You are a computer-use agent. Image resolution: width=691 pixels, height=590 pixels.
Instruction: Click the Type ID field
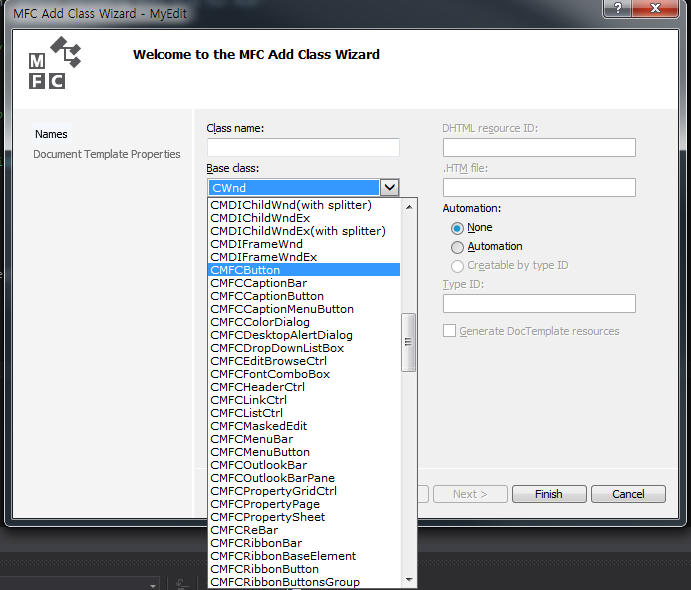tap(539, 304)
